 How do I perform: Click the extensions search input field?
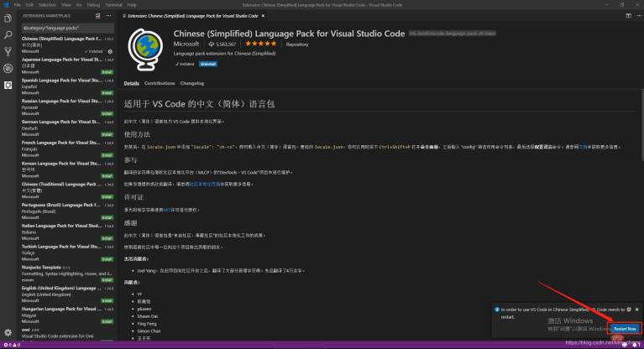coord(68,28)
